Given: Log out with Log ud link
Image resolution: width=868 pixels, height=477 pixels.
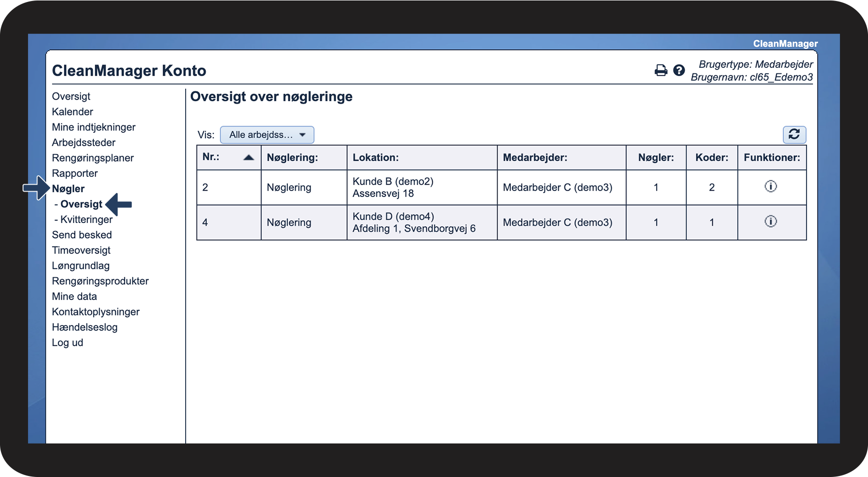Looking at the screenshot, I should 68,342.
